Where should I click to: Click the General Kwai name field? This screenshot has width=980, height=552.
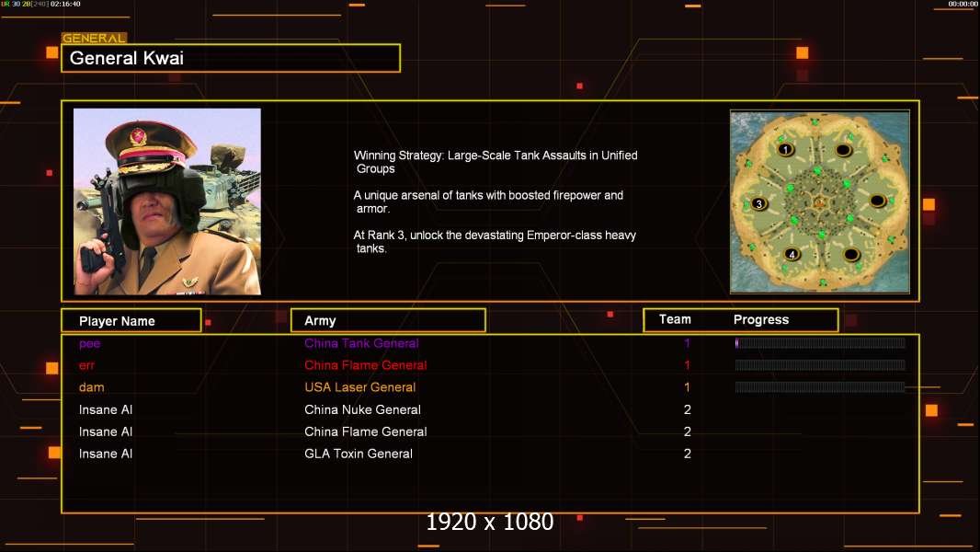coord(231,58)
